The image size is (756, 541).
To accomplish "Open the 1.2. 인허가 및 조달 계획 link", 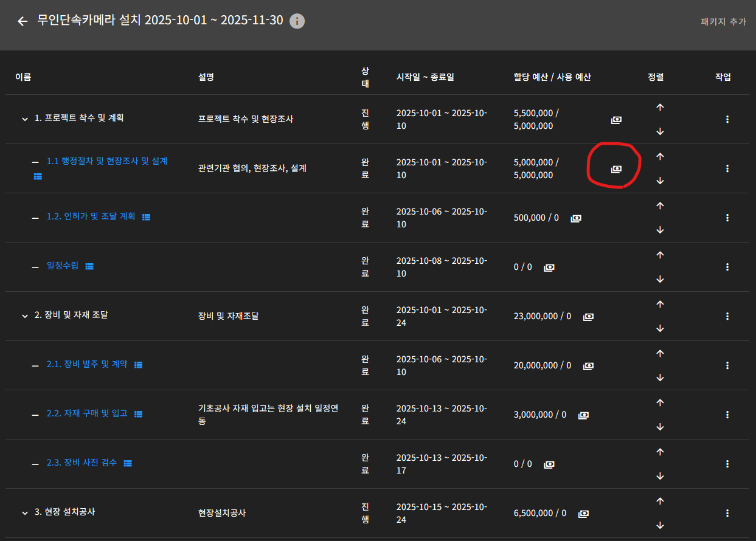I will click(x=91, y=216).
